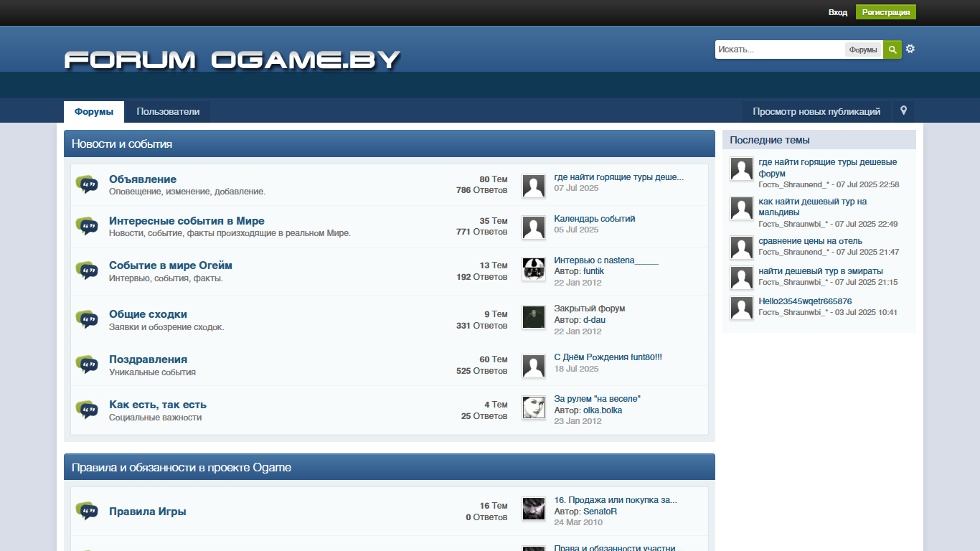The width and height of the screenshot is (980, 551).
Task: Open topic За рулем "на веселе"
Action: [x=597, y=399]
